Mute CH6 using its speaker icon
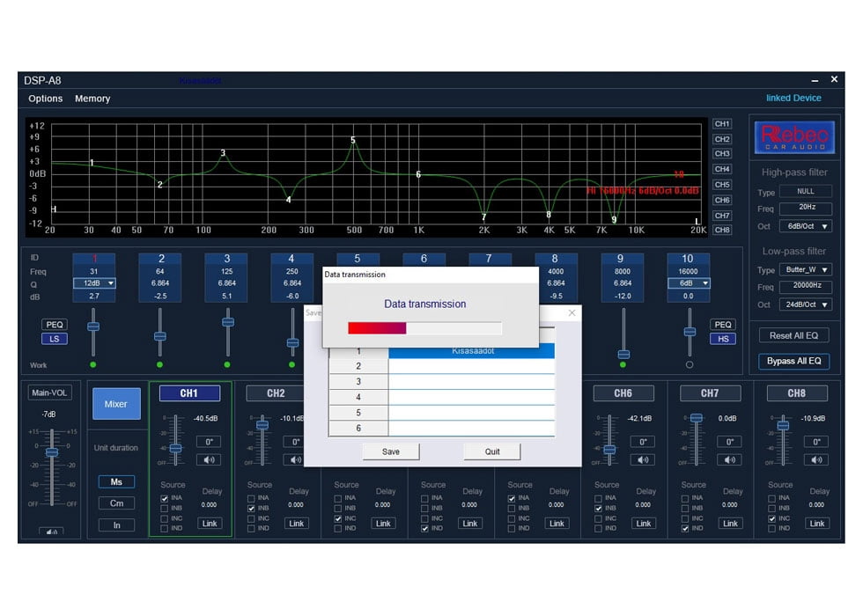Screen dimensions: 863x616 click(x=643, y=459)
